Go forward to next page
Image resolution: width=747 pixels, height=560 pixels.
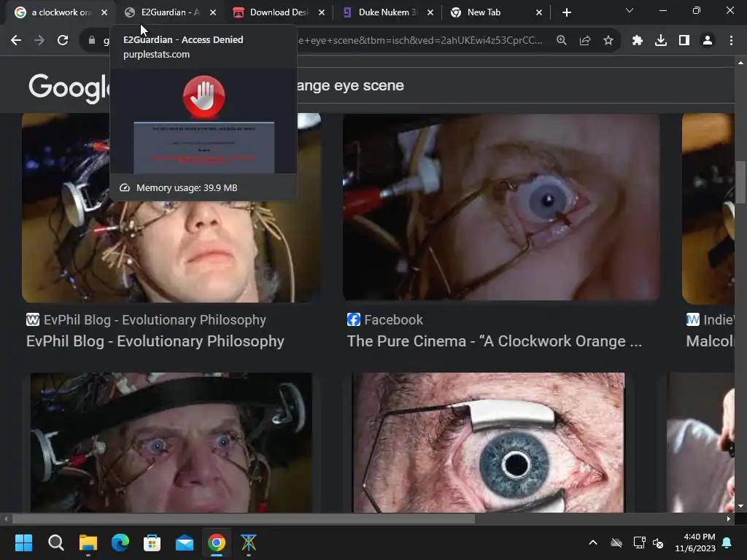pos(39,40)
